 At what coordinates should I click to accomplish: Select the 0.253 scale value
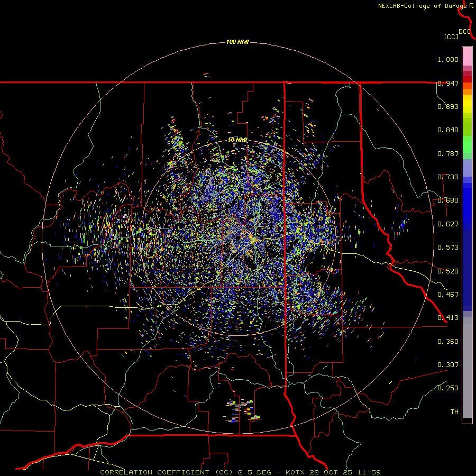(448, 388)
